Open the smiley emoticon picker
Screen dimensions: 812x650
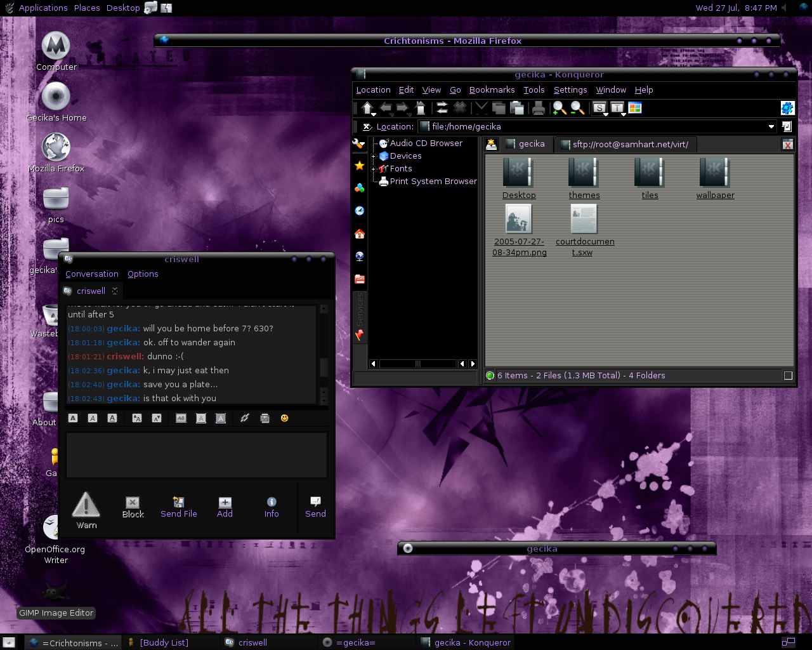(x=284, y=418)
